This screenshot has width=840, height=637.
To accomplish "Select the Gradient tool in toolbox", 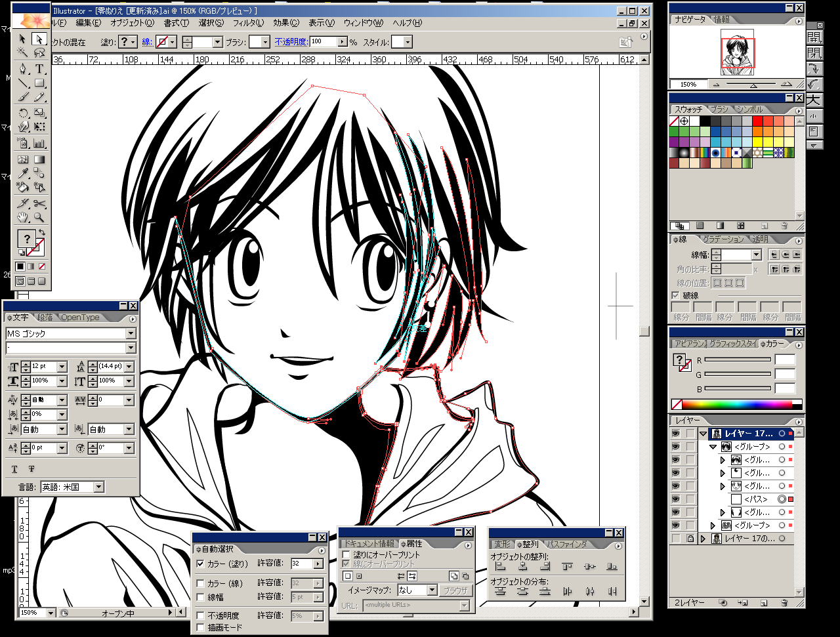I will [39, 159].
